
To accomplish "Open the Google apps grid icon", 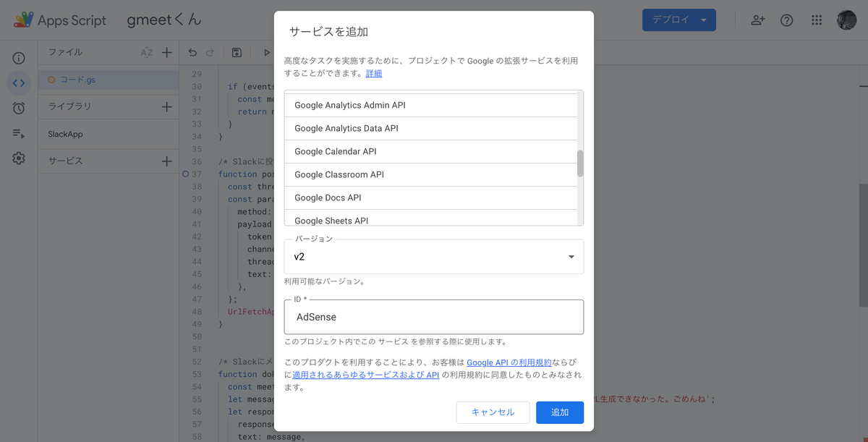I will (817, 20).
